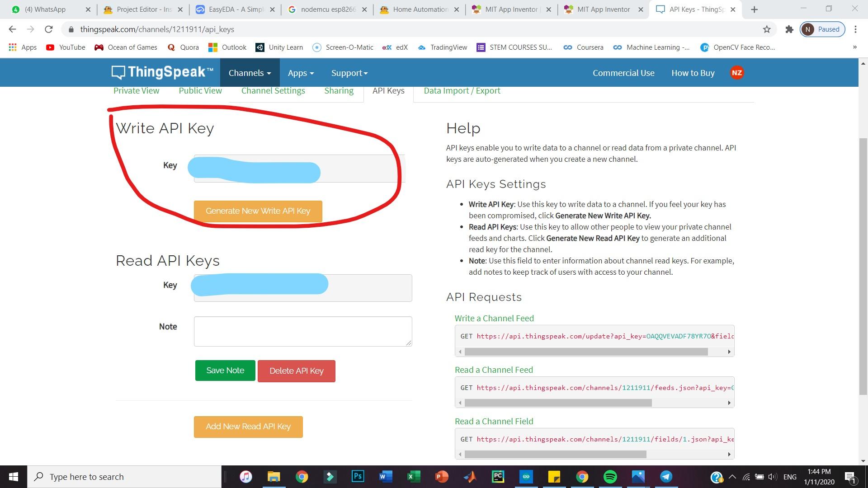The image size is (868, 488).
Task: Click the Delete API Key button
Action: click(x=297, y=371)
